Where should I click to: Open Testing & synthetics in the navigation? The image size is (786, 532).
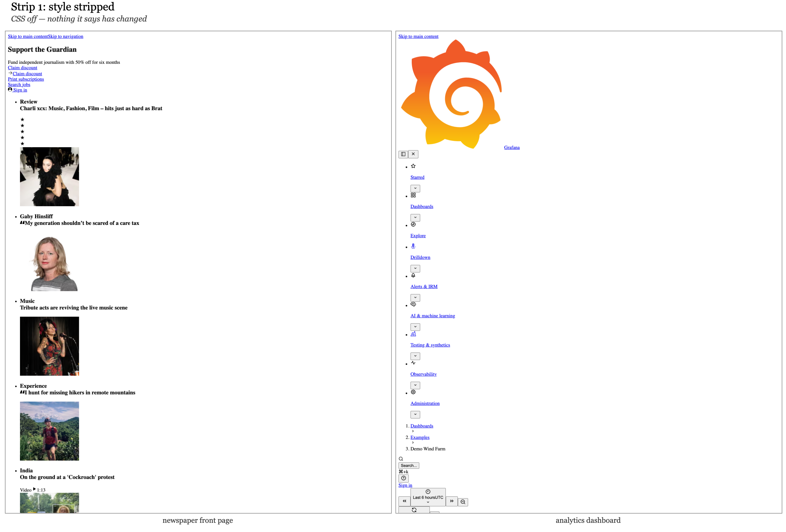click(430, 345)
